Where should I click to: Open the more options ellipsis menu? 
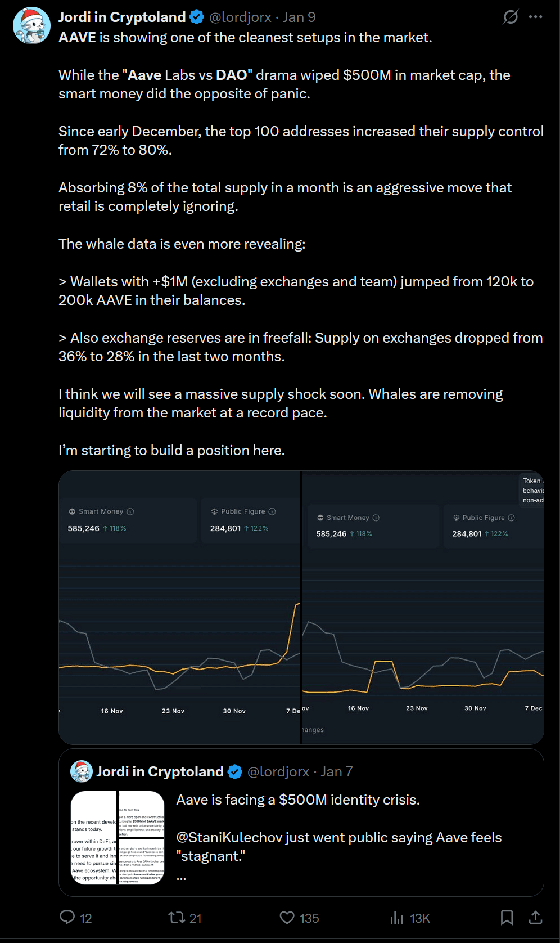click(x=535, y=17)
